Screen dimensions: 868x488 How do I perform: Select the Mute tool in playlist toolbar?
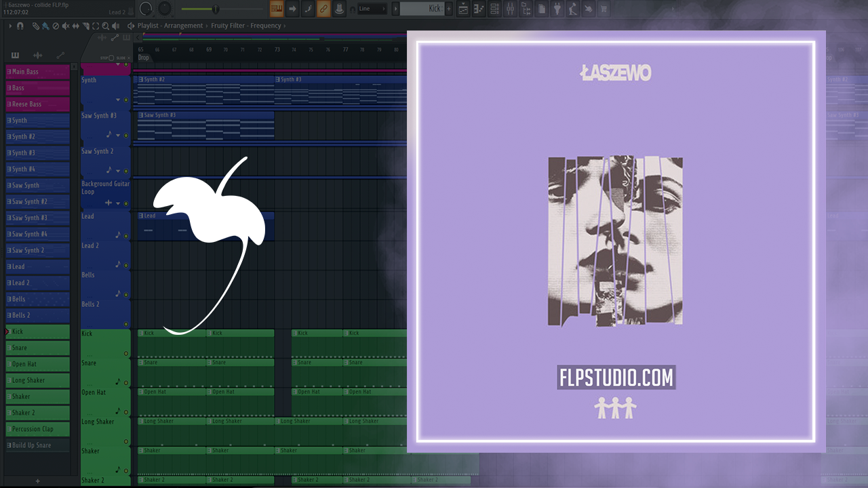coord(64,26)
